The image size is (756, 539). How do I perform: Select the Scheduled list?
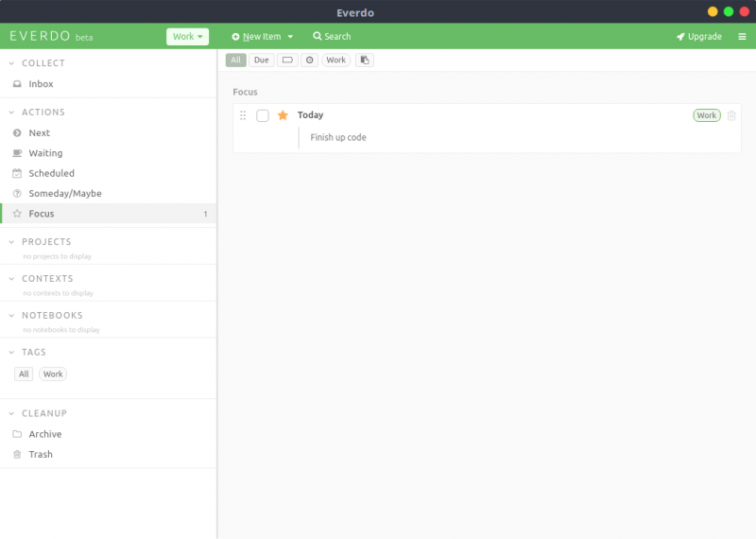tap(51, 173)
